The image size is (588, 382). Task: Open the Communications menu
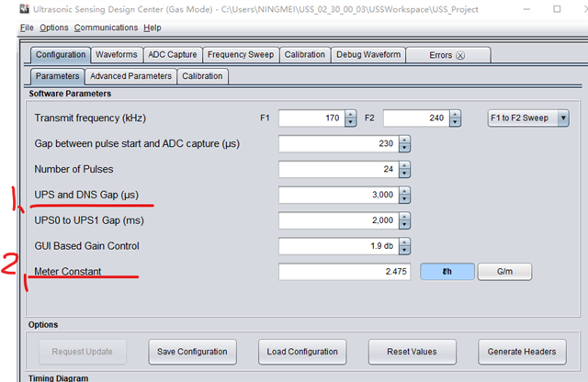106,28
